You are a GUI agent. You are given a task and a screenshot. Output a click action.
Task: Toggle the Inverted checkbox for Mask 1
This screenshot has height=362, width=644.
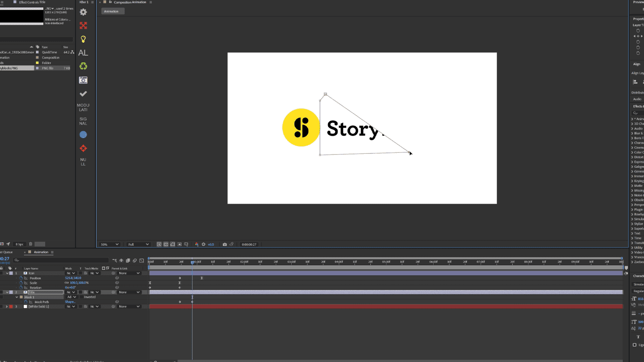pos(82,297)
